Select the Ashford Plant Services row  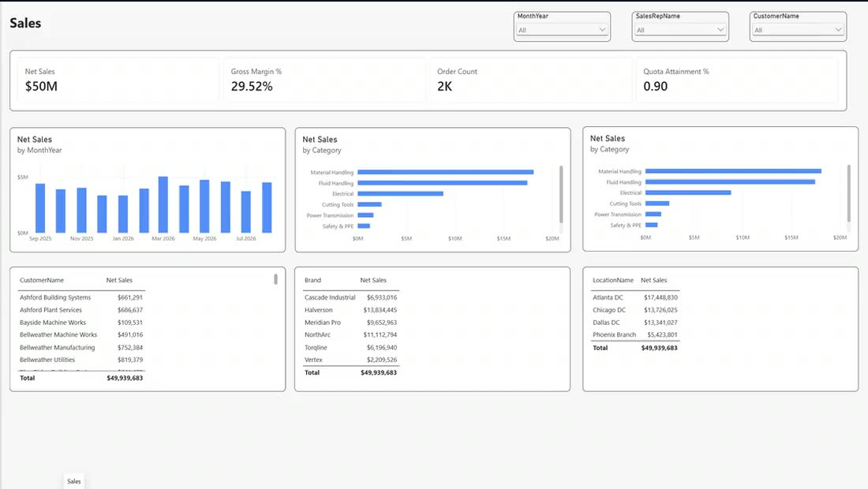click(x=81, y=310)
